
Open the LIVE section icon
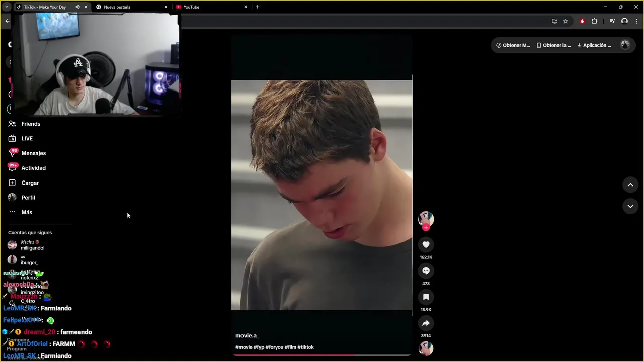[12, 138]
